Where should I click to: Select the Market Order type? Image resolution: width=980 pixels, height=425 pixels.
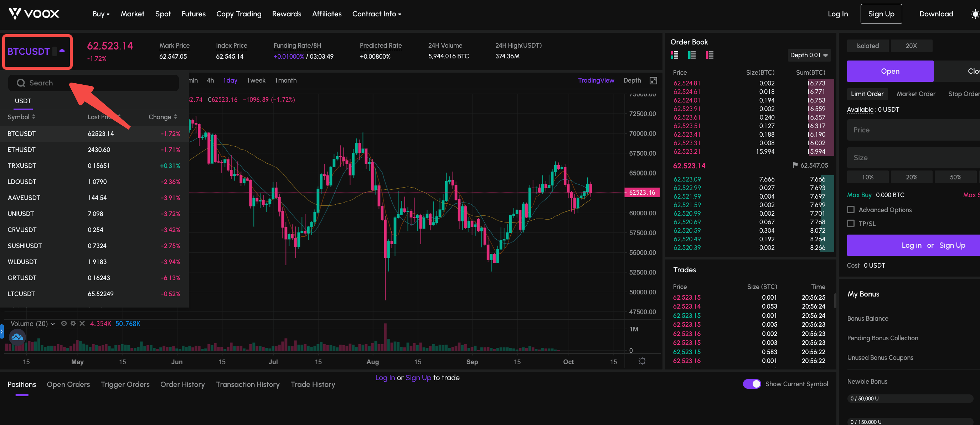click(916, 94)
